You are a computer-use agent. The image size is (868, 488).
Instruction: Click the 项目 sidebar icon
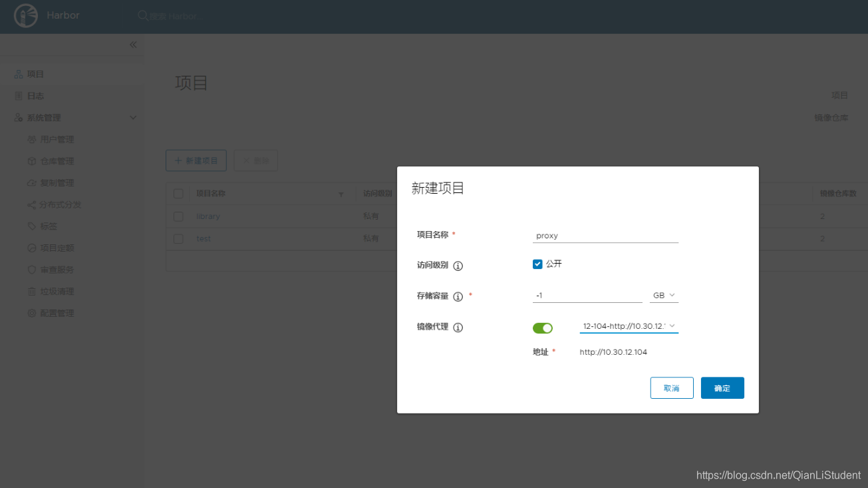click(19, 75)
